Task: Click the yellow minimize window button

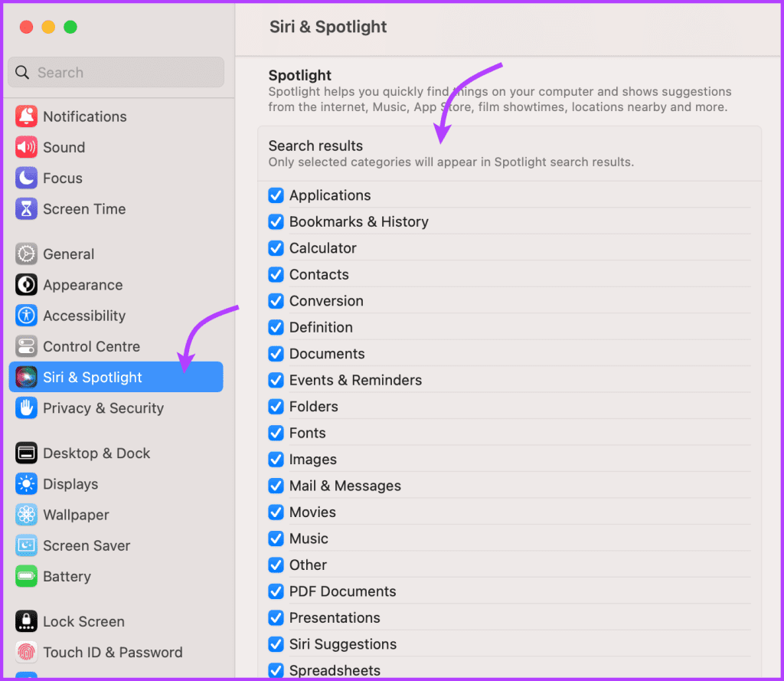Action: (x=48, y=27)
